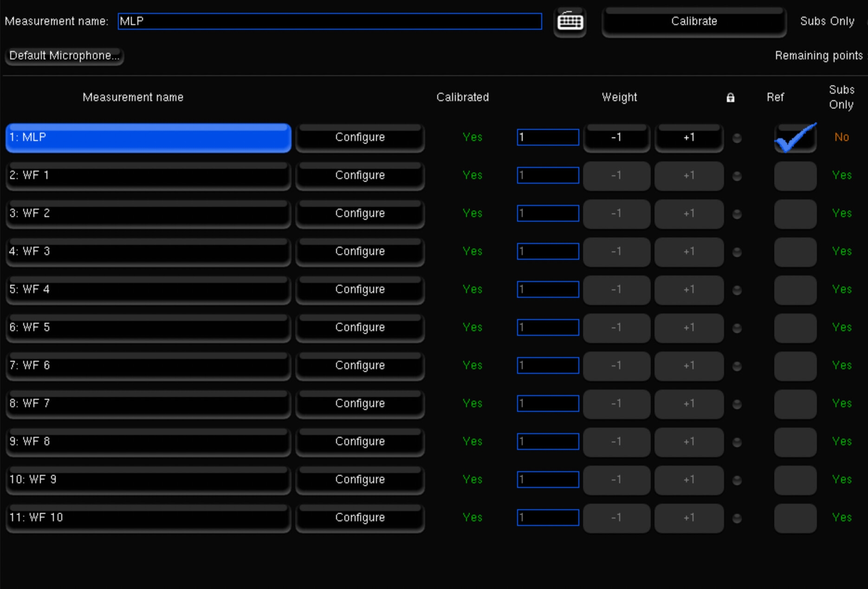Toggle lock indicator for 11: WF 10
This screenshot has width=868, height=589.
737,518
